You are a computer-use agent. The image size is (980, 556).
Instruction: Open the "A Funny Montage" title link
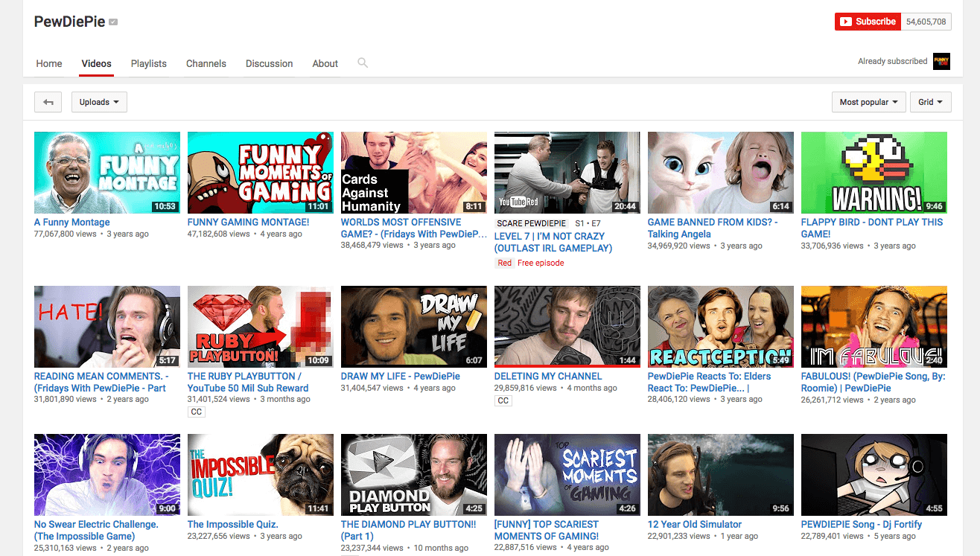[x=71, y=222]
